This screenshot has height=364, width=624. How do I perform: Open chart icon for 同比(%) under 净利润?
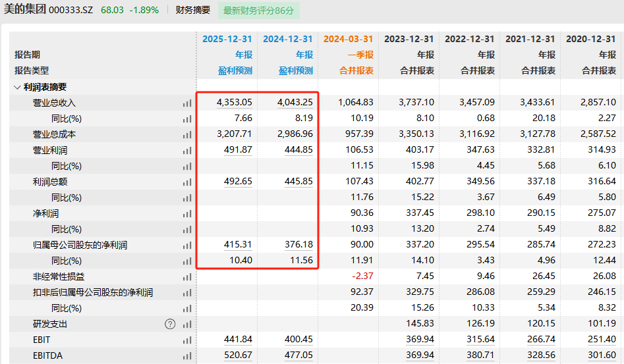187,230
